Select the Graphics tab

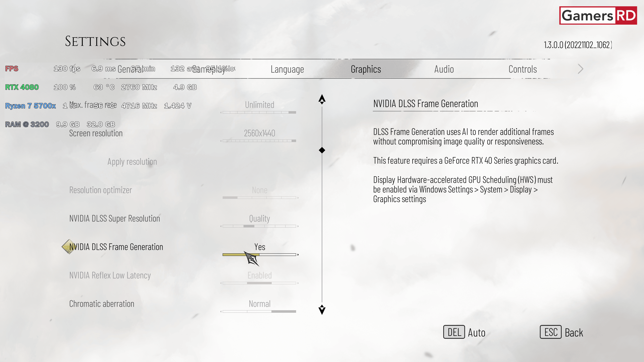click(x=365, y=69)
